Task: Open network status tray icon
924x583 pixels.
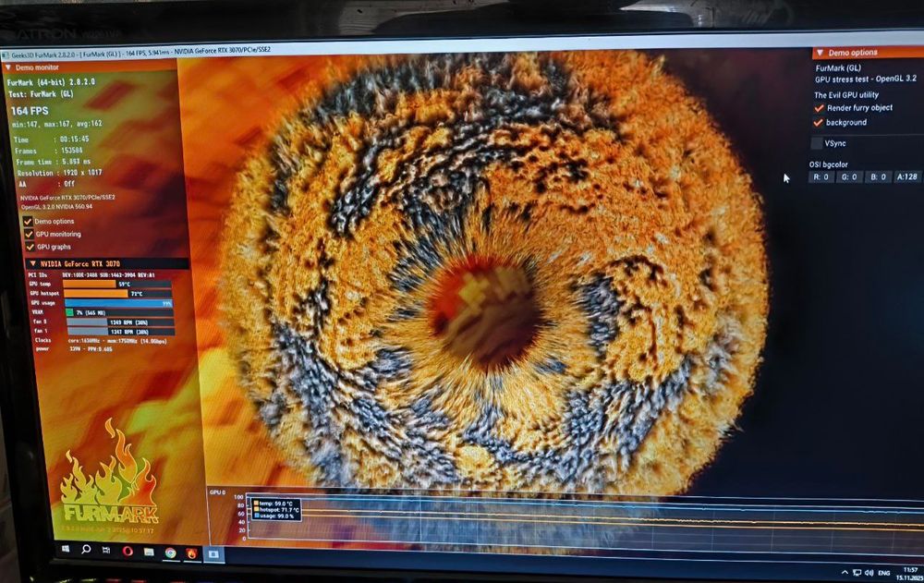Action: (x=857, y=573)
